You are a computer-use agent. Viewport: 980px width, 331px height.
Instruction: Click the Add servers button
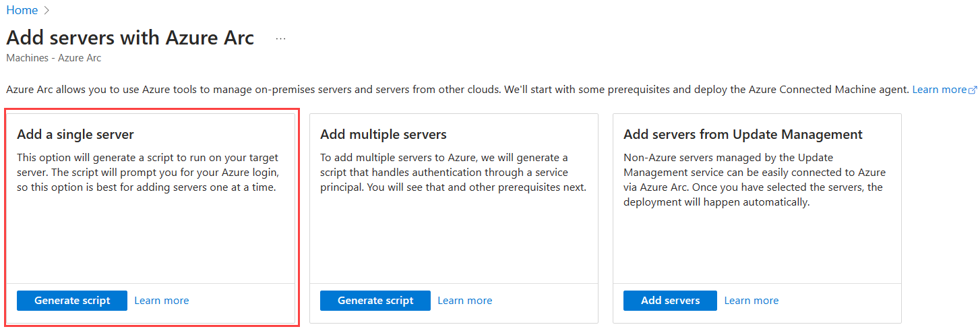pyautogui.click(x=670, y=301)
